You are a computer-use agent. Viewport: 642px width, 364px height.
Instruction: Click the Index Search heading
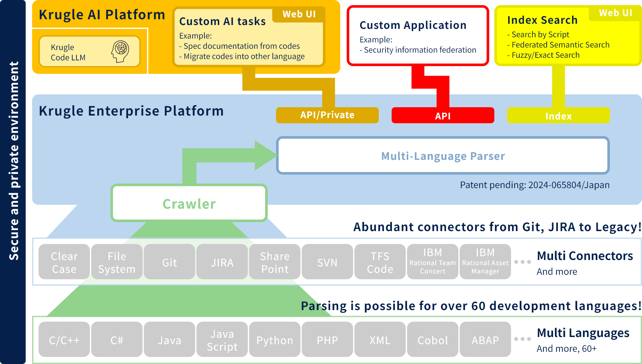[x=542, y=20]
